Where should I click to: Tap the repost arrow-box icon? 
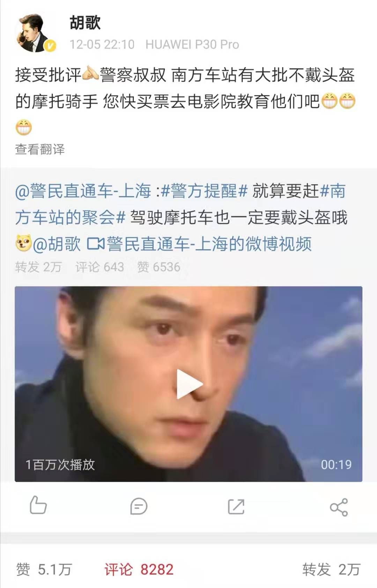coord(236,507)
